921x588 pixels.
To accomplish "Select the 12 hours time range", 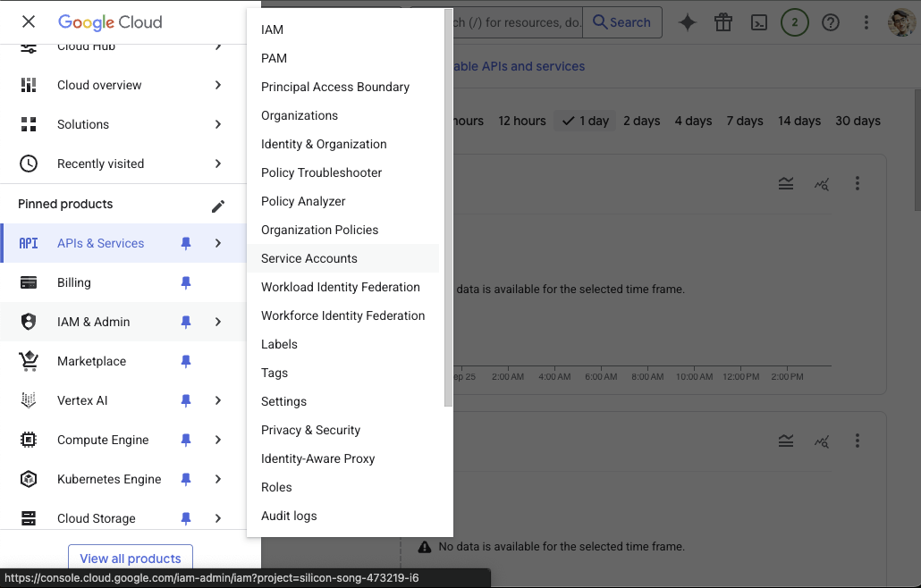I will click(x=522, y=121).
